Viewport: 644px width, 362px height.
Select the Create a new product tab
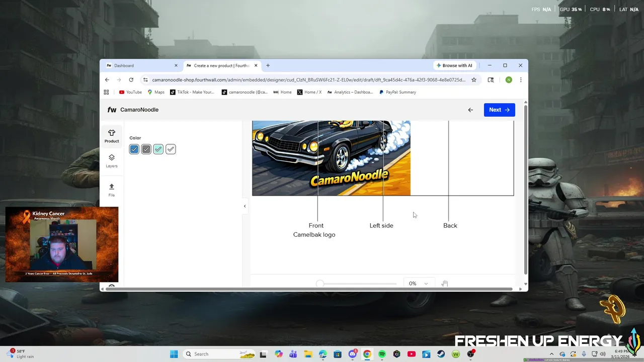click(x=221, y=65)
